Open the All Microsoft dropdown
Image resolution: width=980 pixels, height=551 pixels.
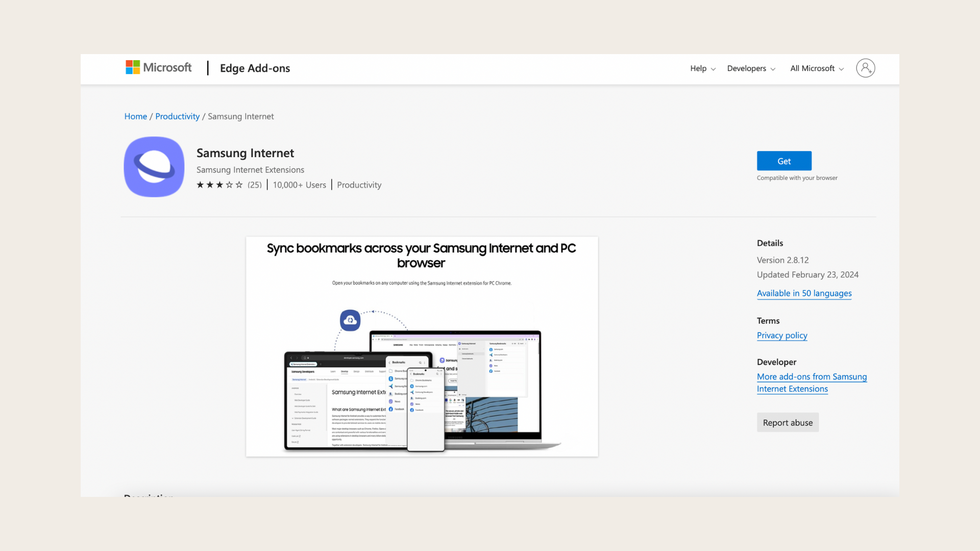[x=817, y=68]
